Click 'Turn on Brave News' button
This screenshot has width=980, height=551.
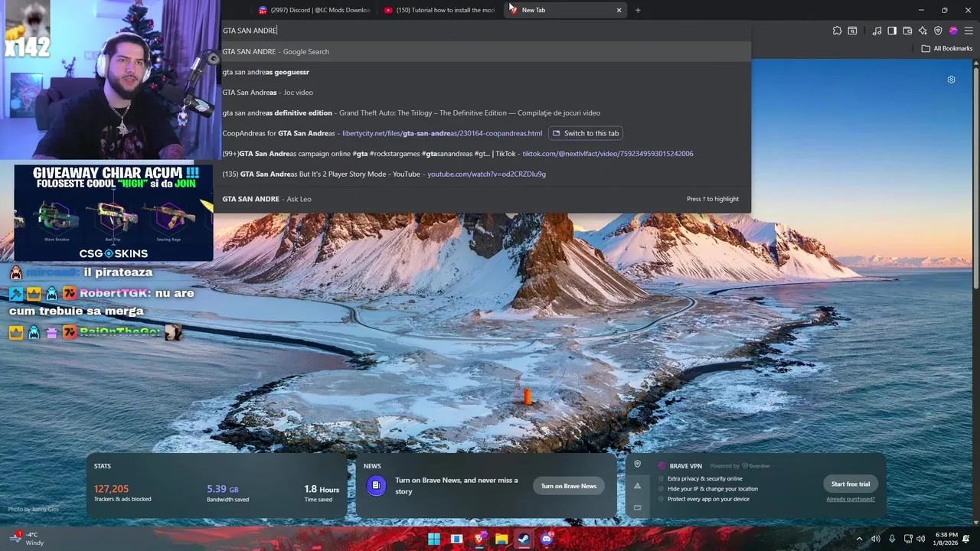[x=568, y=486]
